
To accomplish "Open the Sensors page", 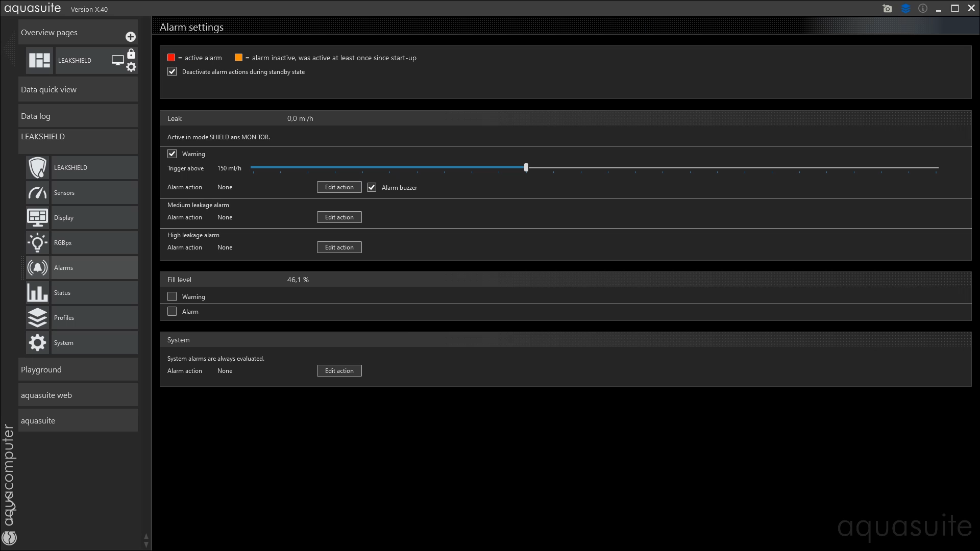I will tap(94, 192).
